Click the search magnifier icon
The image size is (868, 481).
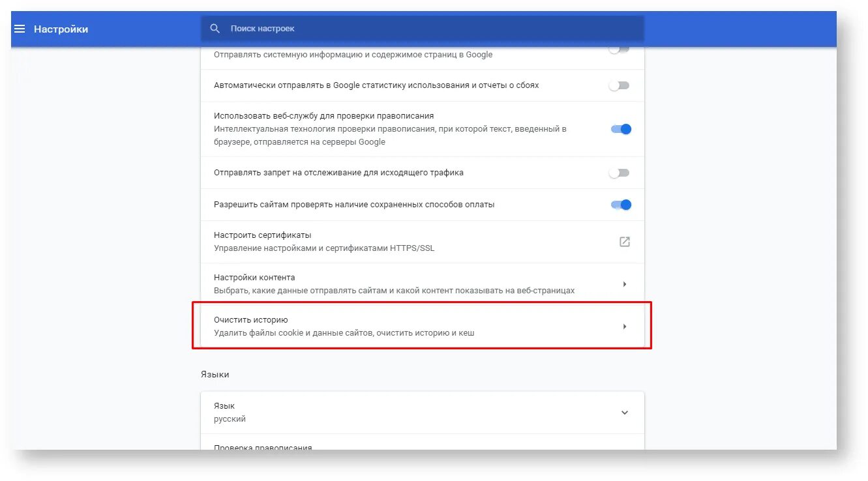215,29
